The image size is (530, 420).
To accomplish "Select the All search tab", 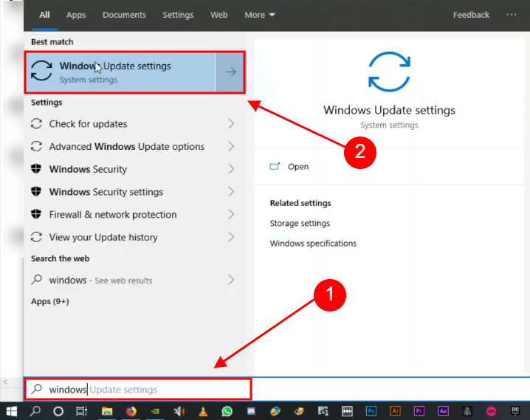I will (x=44, y=15).
